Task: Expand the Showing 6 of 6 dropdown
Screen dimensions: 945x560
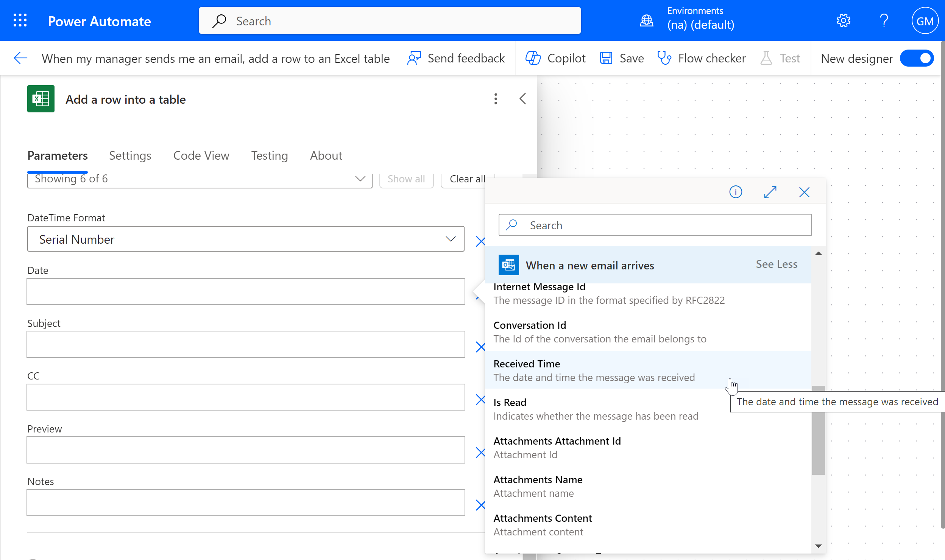Action: [x=200, y=179]
